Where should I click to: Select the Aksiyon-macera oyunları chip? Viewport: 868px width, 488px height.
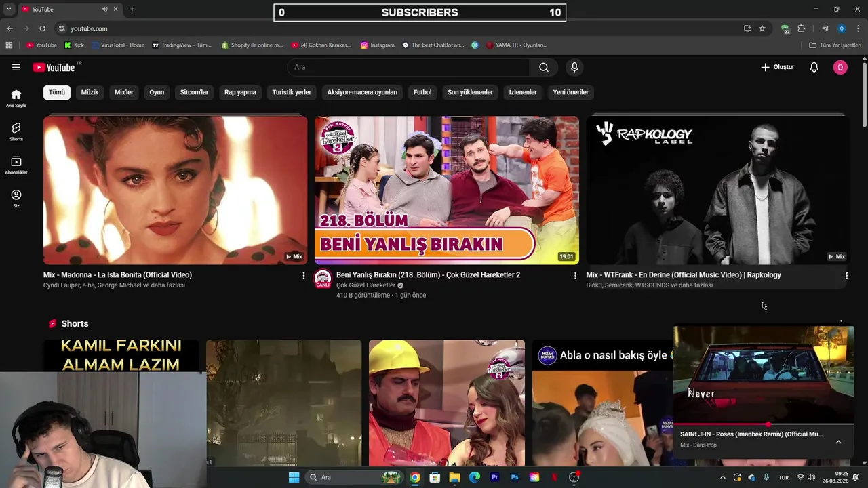point(362,92)
